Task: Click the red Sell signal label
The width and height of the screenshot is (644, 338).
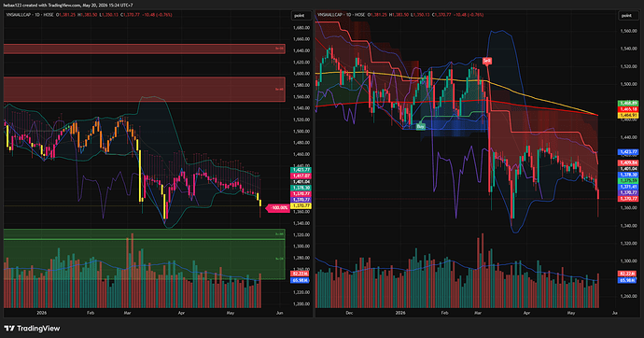Action: tap(486, 61)
